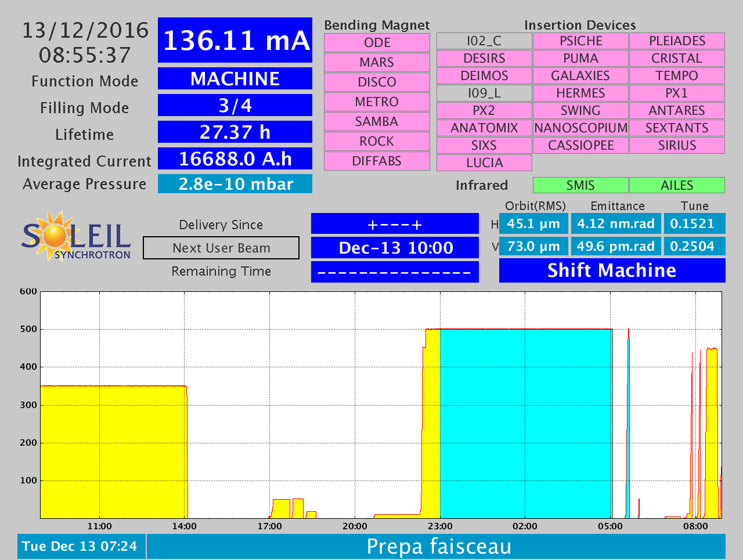743x560 pixels.
Task: Click the ANTARES beamline box
Action: [677, 110]
